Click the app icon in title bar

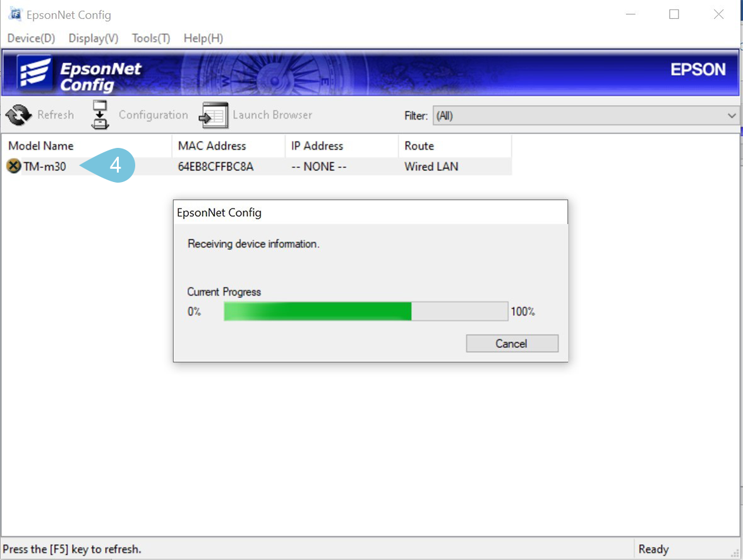(x=15, y=15)
